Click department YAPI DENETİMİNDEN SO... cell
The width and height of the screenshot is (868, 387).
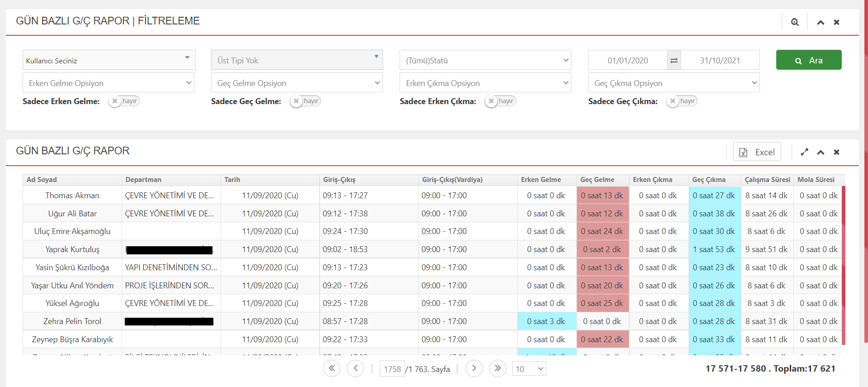point(171,268)
